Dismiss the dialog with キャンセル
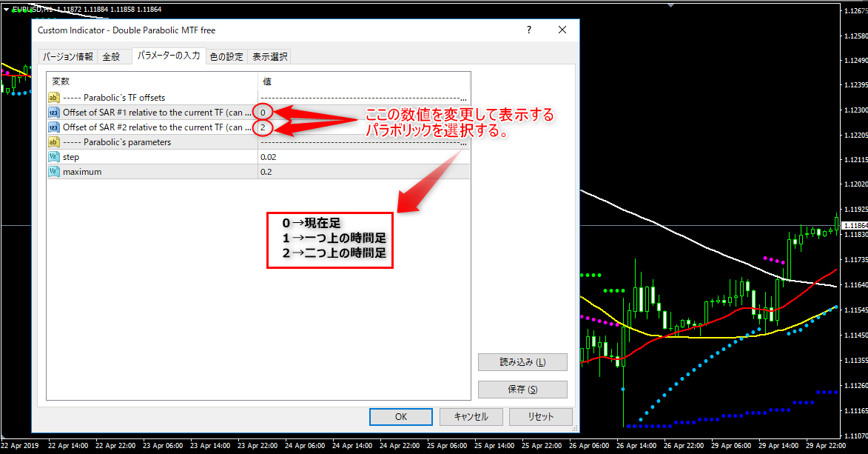Screen dimensions: 868x454 click(471, 416)
